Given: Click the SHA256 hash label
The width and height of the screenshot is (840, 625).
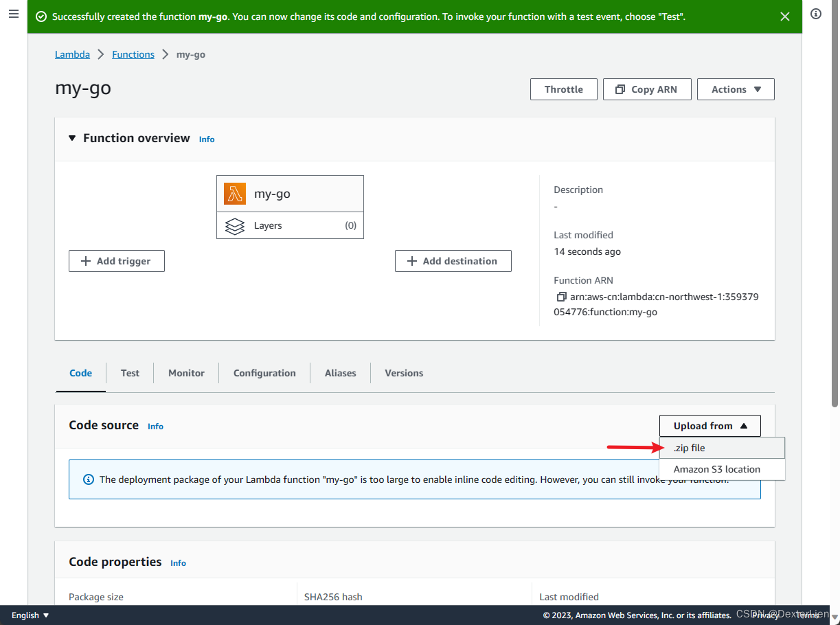Looking at the screenshot, I should (333, 597).
